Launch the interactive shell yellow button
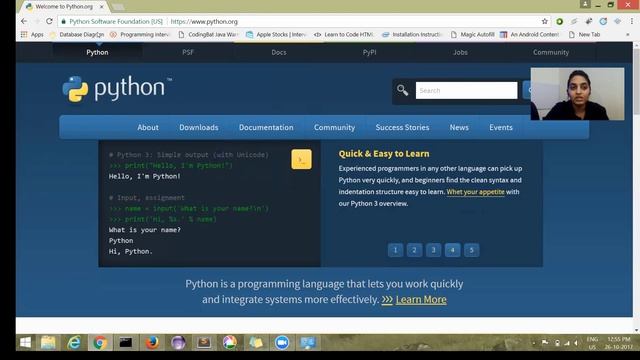 301,159
